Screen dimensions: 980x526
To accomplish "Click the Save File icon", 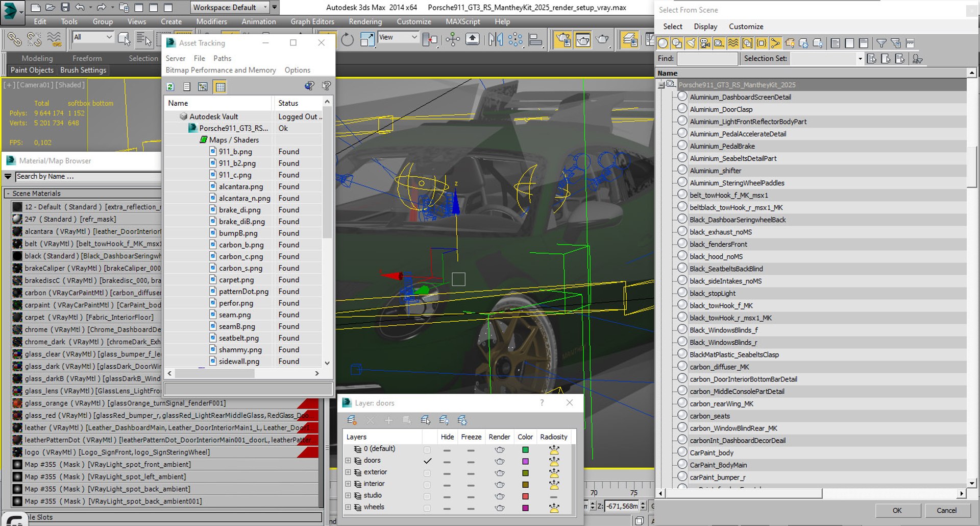I will coord(65,7).
